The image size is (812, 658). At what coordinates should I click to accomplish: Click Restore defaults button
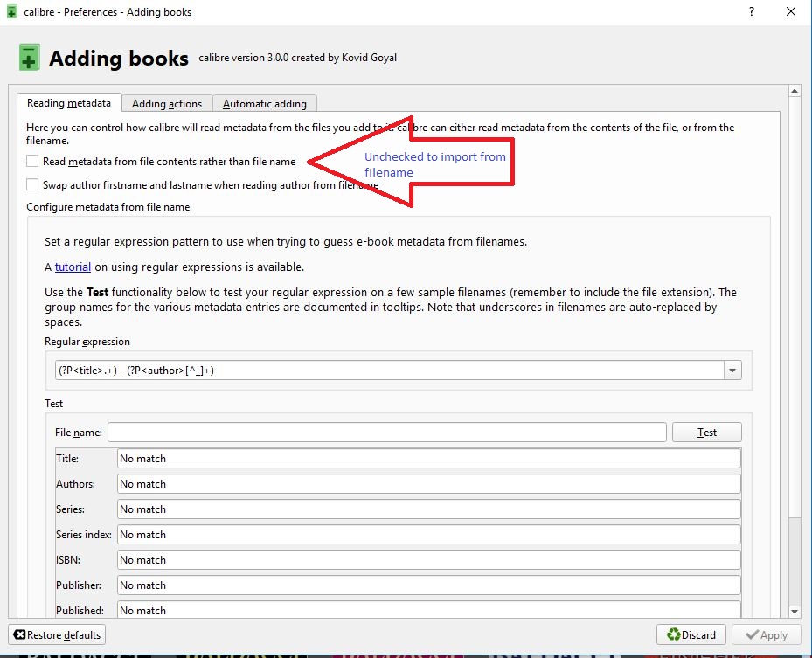57,634
